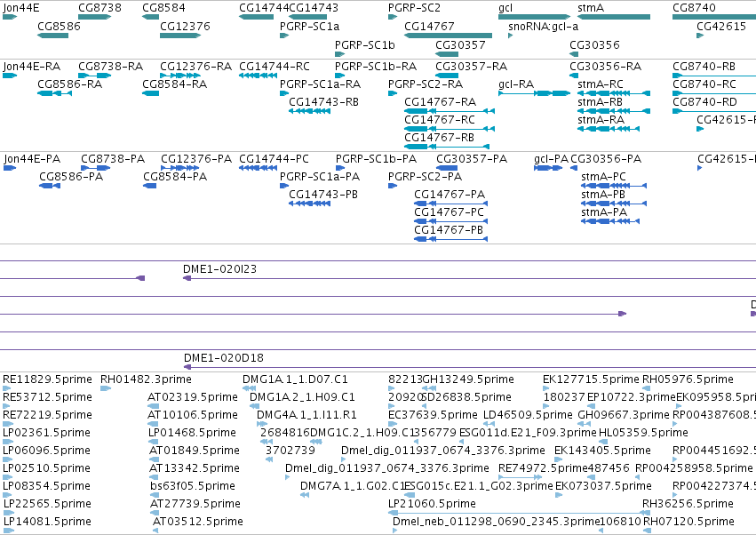Select protein label CG8586-PA
This screenshot has width=756, height=535.
[71, 177]
